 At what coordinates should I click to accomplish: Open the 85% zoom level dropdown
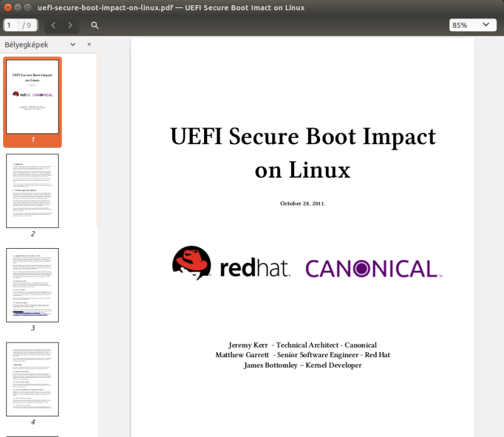472,25
